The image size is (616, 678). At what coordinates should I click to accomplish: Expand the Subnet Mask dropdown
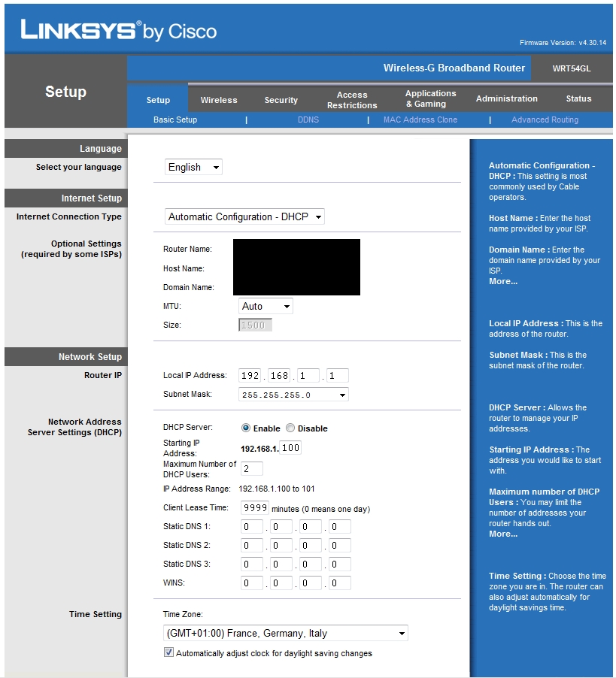[294, 395]
